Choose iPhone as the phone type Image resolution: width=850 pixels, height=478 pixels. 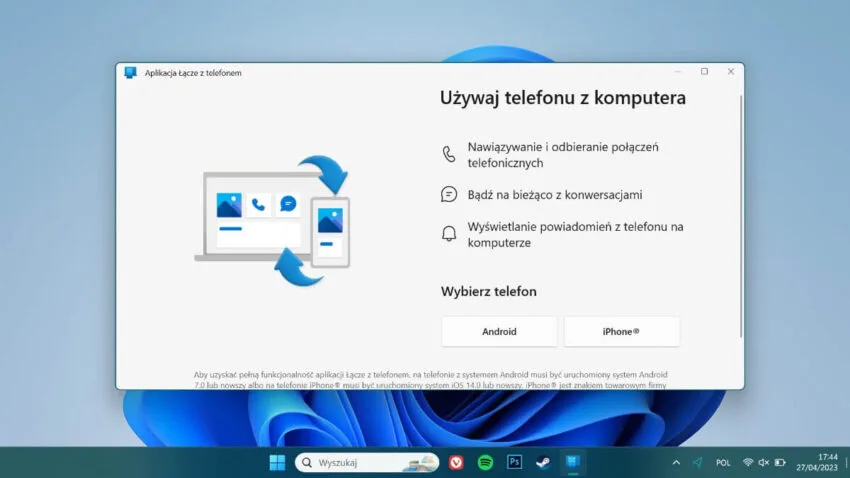coord(621,332)
